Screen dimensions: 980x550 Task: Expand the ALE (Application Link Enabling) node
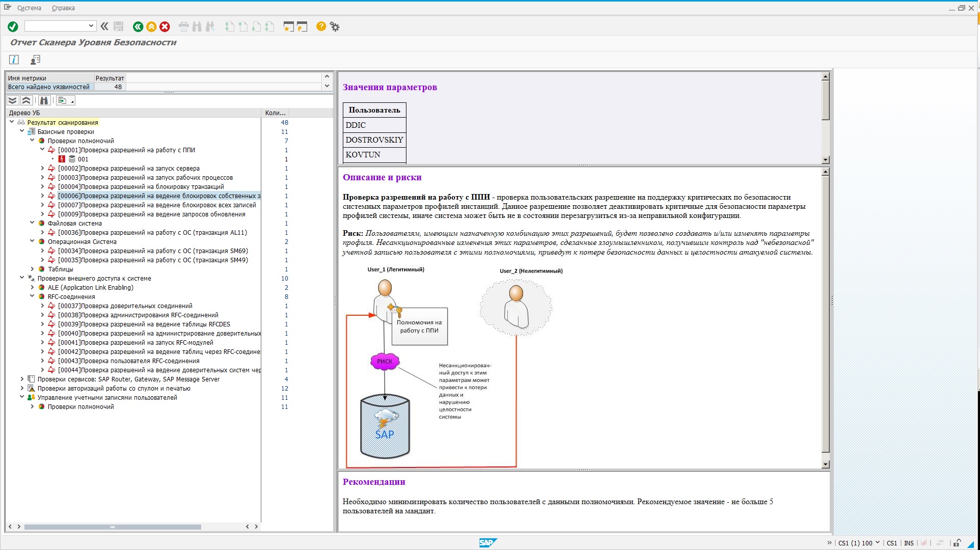32,287
